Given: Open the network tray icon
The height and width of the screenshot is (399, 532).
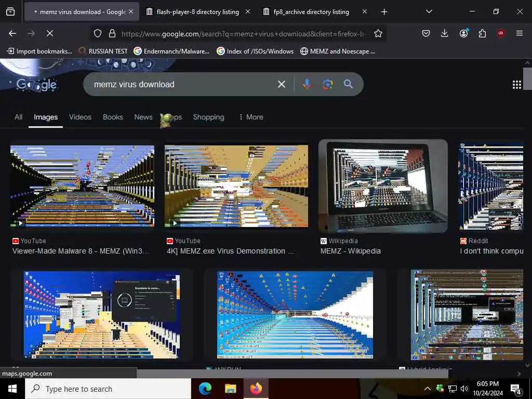Looking at the screenshot, I should (453, 389).
